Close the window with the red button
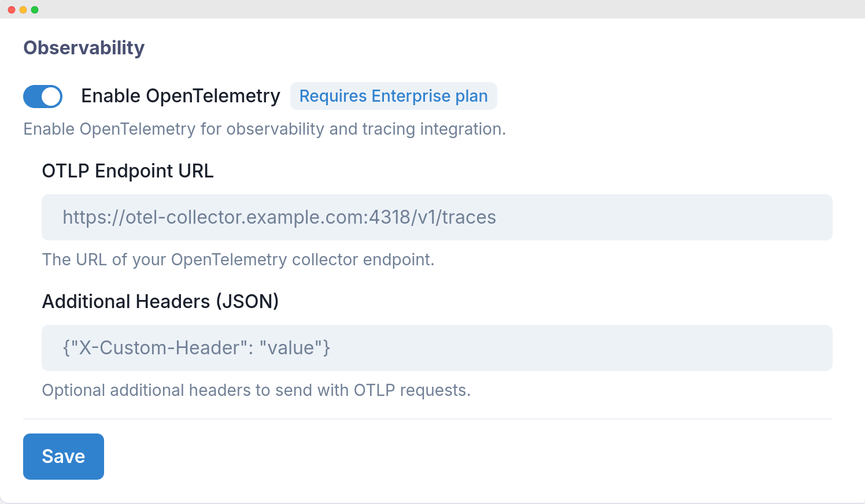The image size is (865, 504). pos(13,9)
